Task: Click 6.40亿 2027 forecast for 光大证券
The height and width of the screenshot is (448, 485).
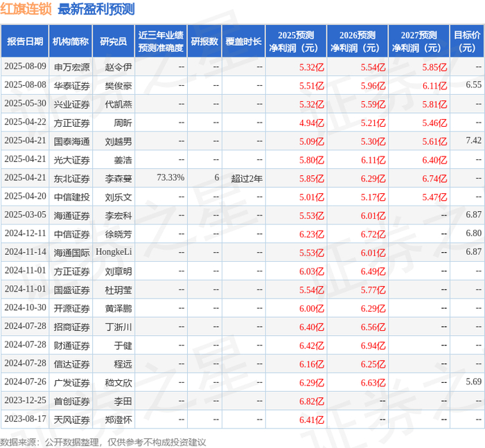Action: coord(434,160)
